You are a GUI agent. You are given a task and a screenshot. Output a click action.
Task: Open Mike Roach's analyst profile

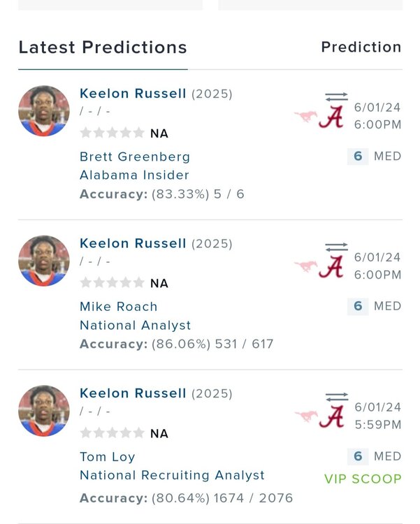[119, 307]
